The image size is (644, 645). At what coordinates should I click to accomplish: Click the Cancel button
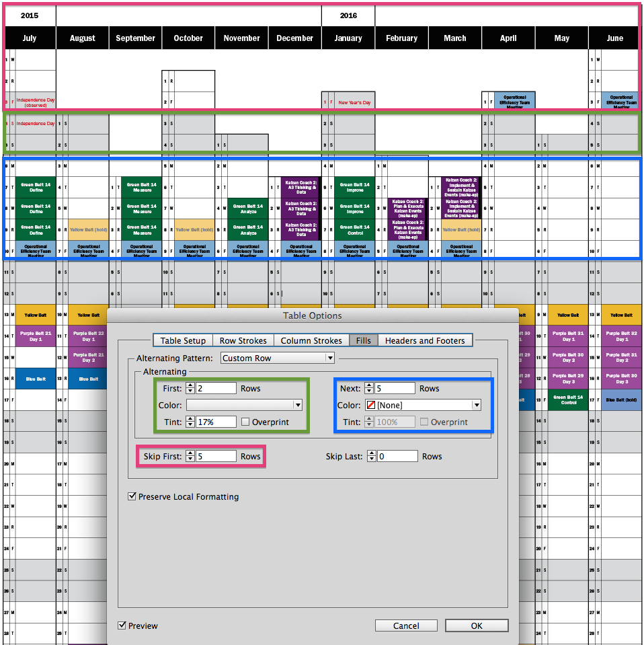406,625
